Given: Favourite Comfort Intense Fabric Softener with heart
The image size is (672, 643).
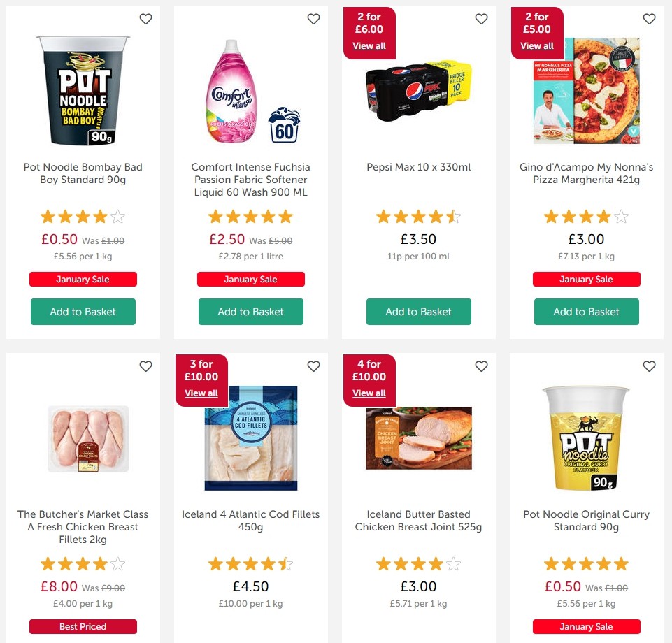Looking at the screenshot, I should click(314, 19).
